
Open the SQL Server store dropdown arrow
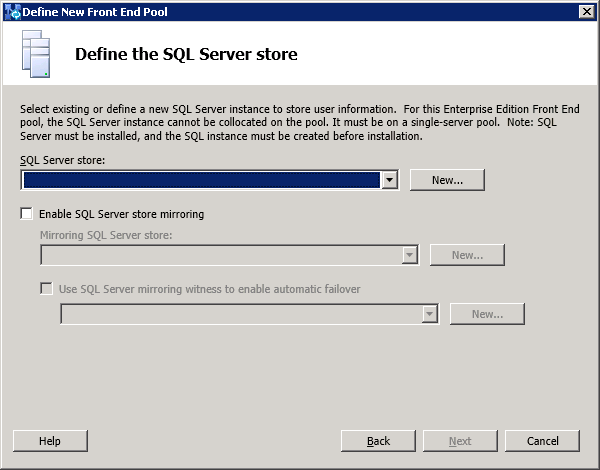point(390,180)
